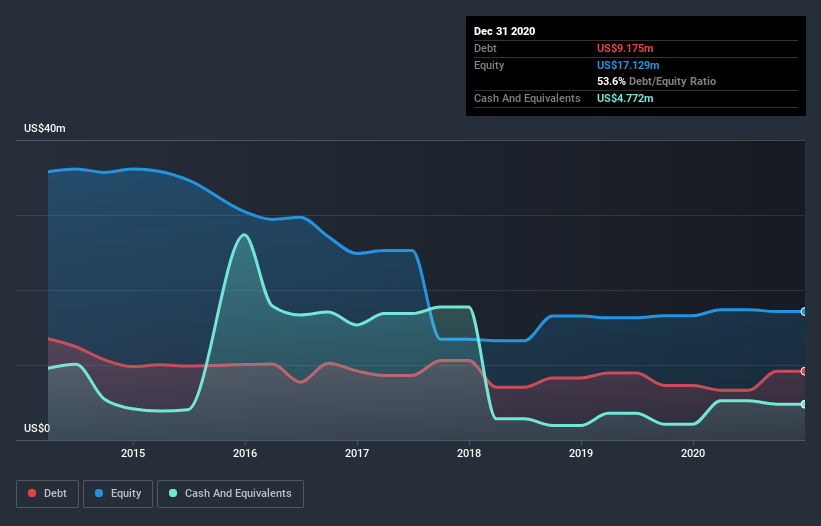
Task: Click the Dec 31 2020 tooltip date
Action: [504, 31]
